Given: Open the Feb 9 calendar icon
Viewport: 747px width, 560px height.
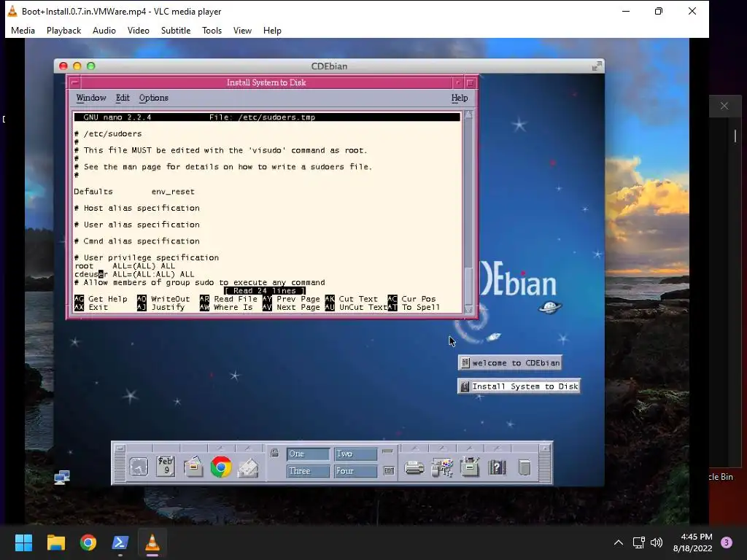Looking at the screenshot, I should [166, 467].
